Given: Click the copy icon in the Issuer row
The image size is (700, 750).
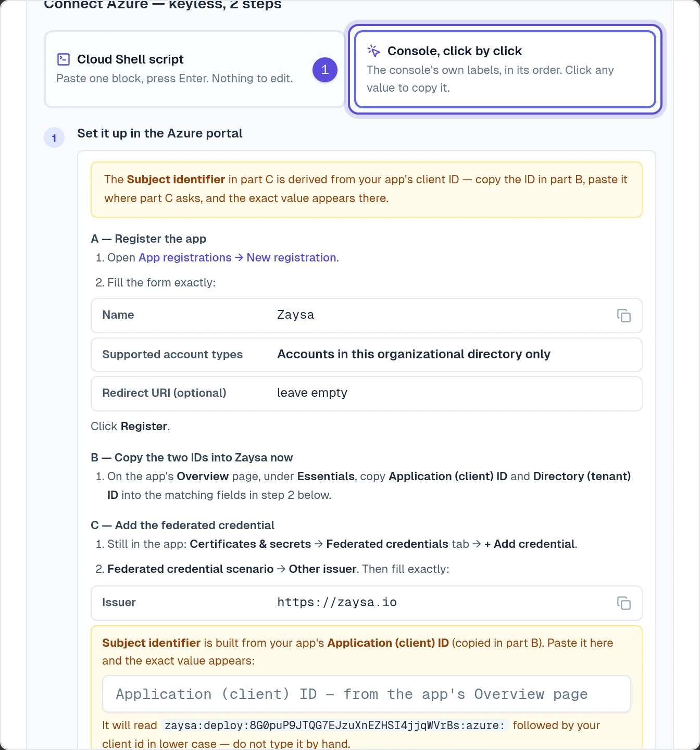Looking at the screenshot, I should pos(623,603).
